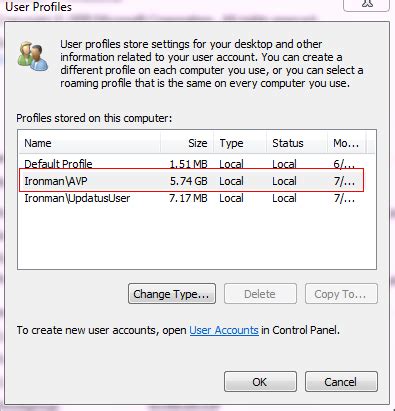Dismiss dialog with Cancel button

(341, 382)
